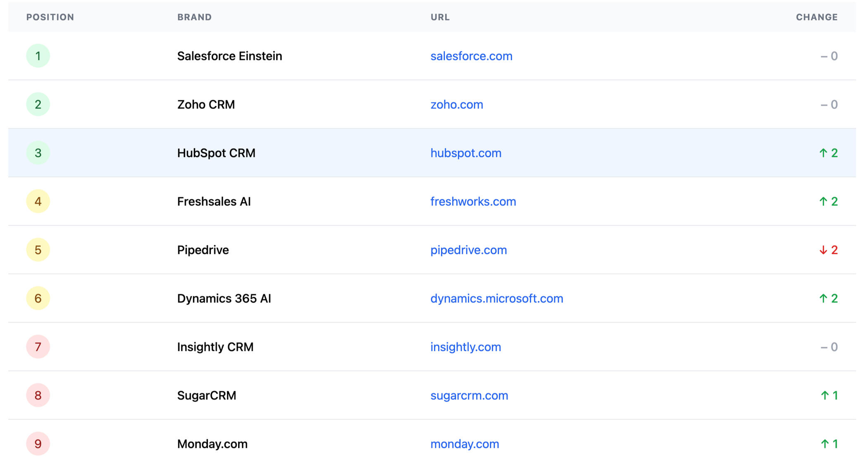Visit sugarcrm.com link

[x=469, y=396]
